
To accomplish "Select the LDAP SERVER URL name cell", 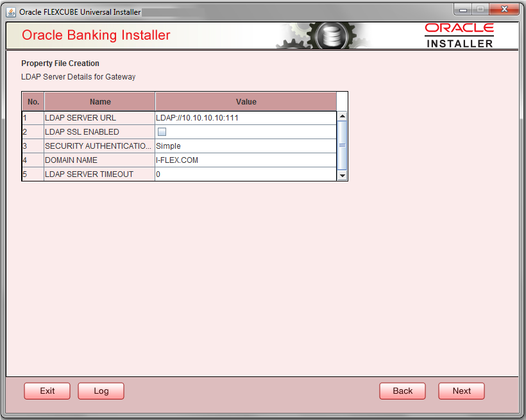I will (x=99, y=118).
